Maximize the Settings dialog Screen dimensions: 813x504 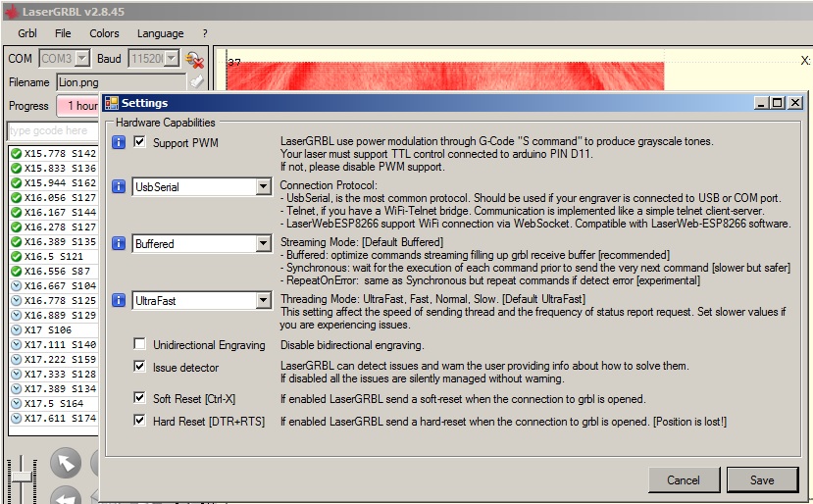[x=778, y=103]
